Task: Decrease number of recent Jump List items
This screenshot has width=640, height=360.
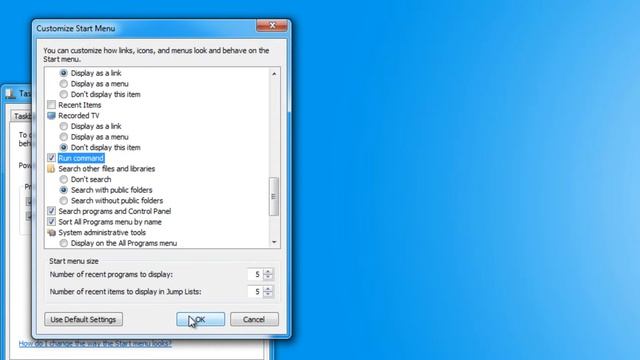Action: [x=268, y=295]
